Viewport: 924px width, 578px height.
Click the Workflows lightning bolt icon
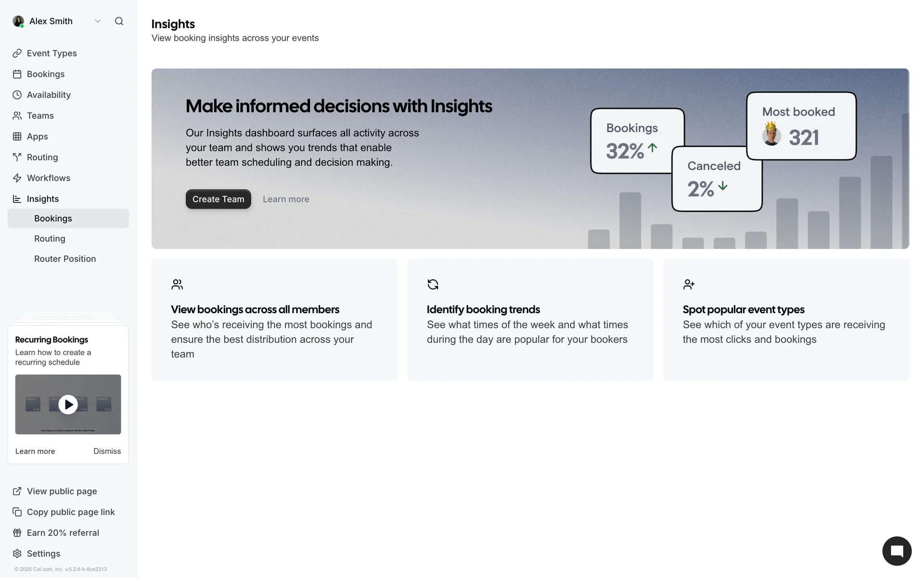[17, 178]
